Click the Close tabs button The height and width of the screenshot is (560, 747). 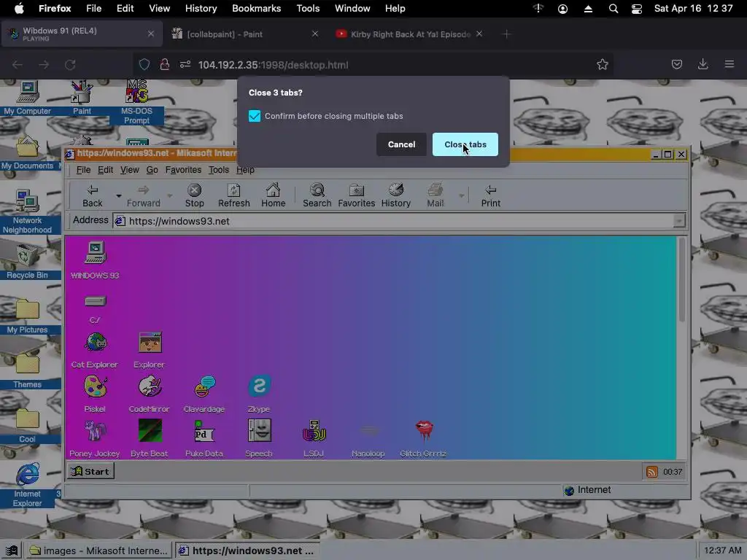465,144
